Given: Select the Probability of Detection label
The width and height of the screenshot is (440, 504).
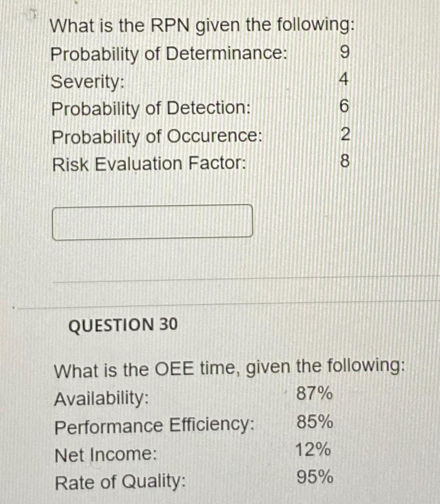Looking at the screenshot, I should [151, 109].
